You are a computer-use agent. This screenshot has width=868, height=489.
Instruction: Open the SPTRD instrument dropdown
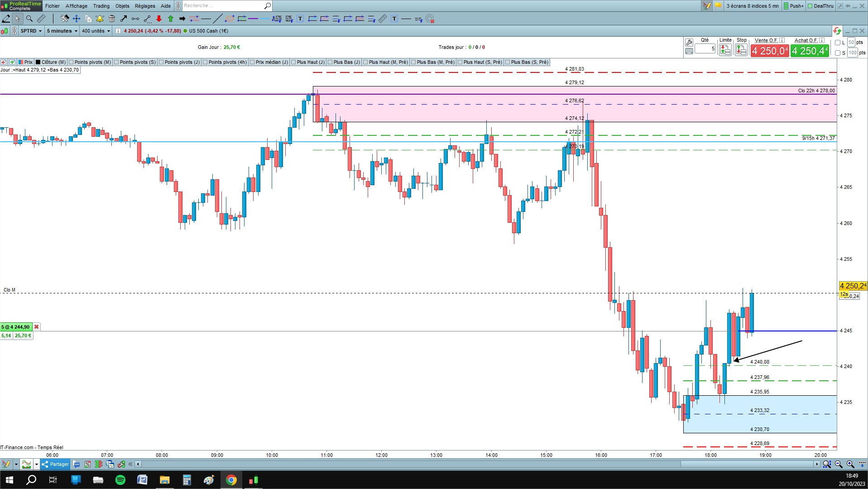click(31, 31)
